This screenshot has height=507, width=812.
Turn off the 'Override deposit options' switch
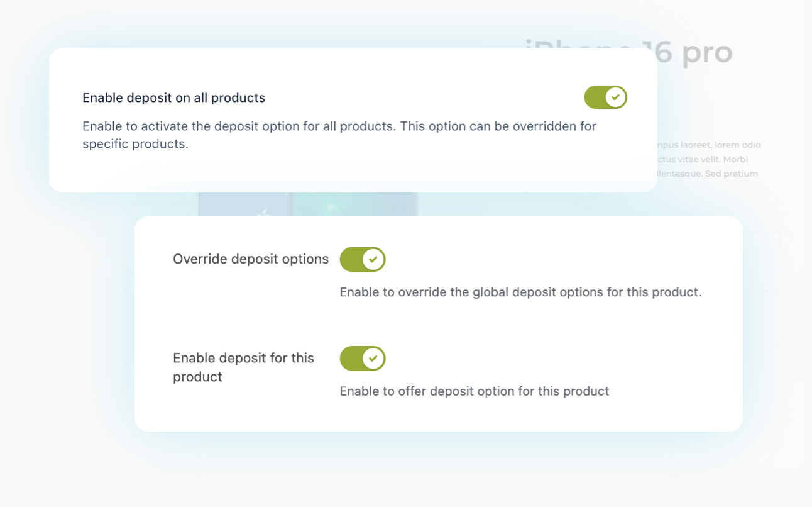[363, 259]
